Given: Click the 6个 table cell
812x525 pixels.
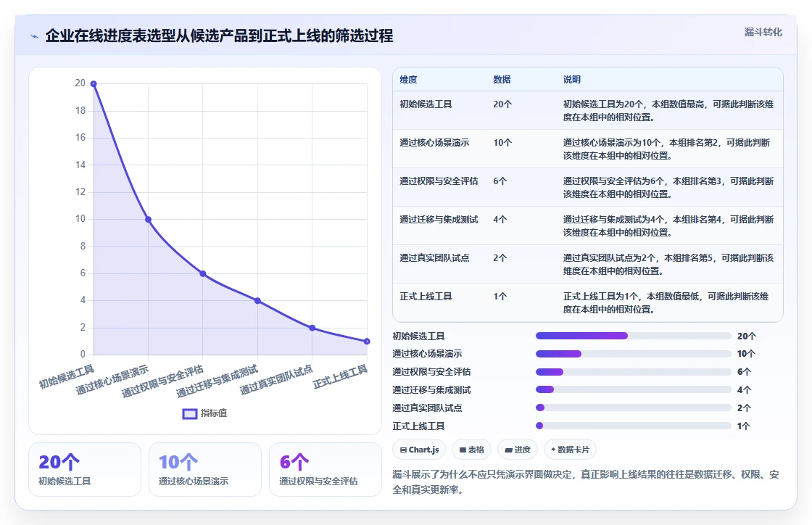Looking at the screenshot, I should click(x=500, y=181).
